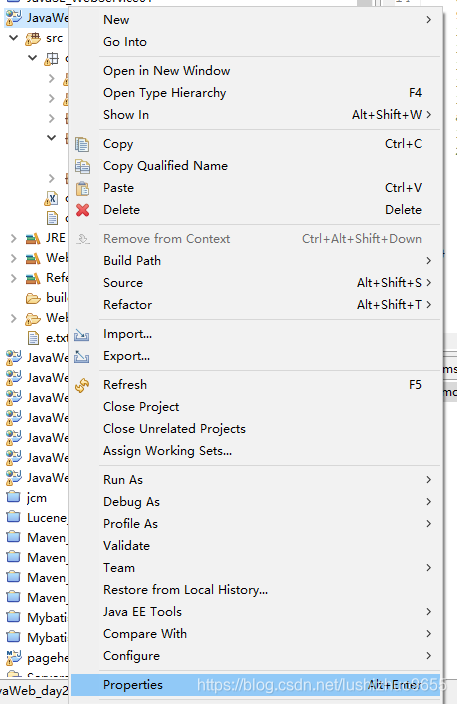Open the Source submenu
Image resolution: width=457 pixels, height=704 pixels.
click(x=256, y=282)
